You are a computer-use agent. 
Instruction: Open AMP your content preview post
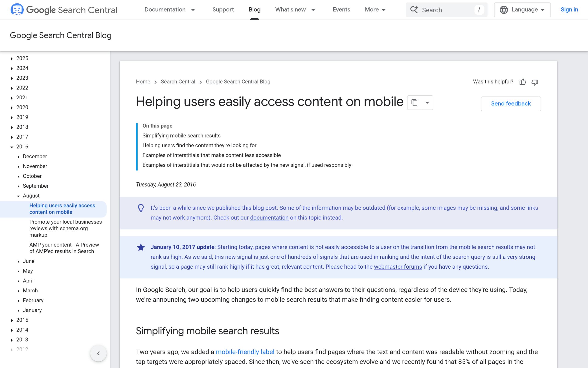click(x=64, y=248)
